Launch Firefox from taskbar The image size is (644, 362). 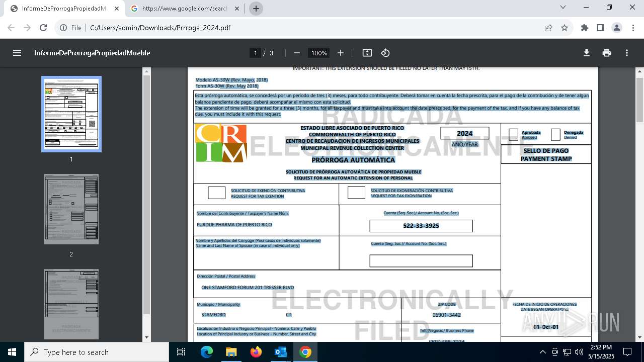tap(256, 352)
